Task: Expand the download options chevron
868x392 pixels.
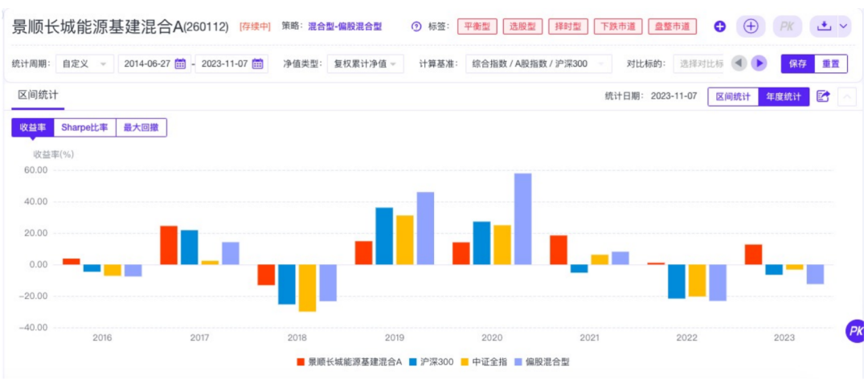Action: pyautogui.click(x=844, y=27)
